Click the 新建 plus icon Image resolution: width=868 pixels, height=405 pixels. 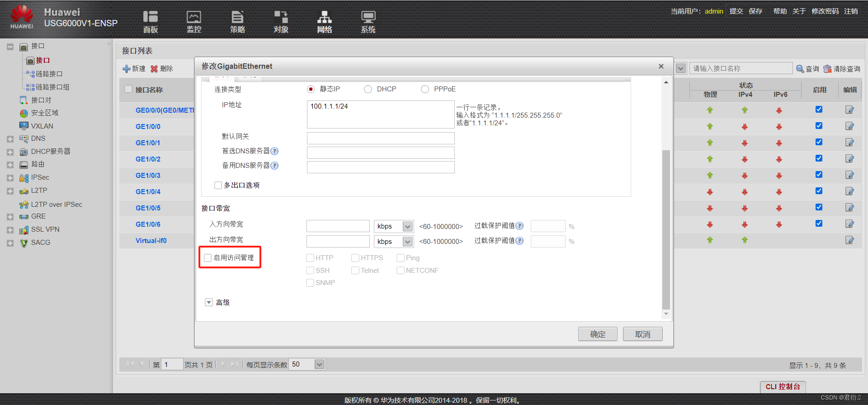[x=127, y=69]
